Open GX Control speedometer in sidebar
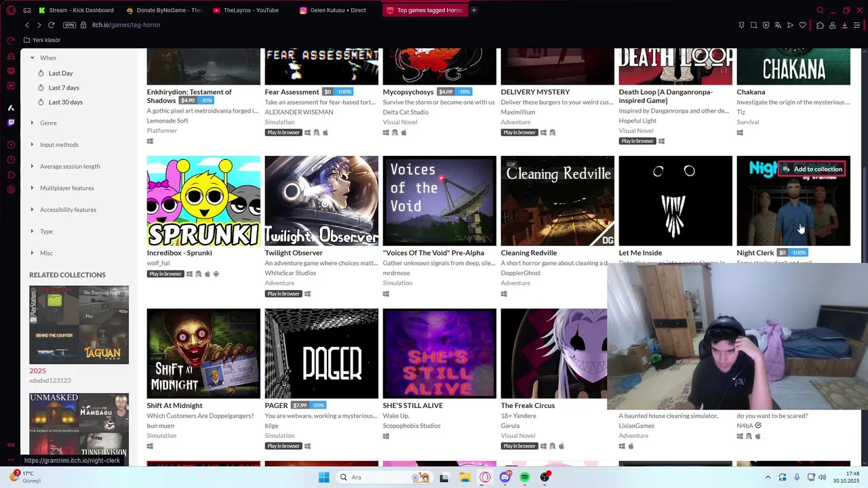The width and height of the screenshot is (868, 488). (11, 41)
